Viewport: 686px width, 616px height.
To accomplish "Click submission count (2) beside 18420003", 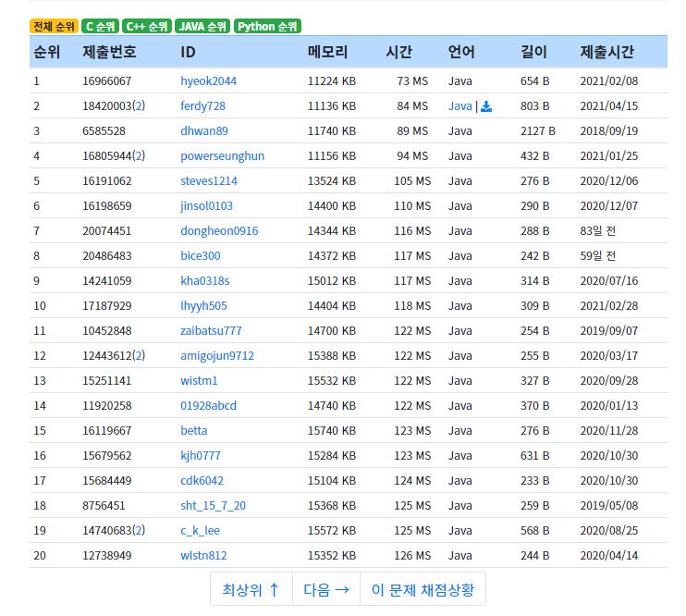I will pyautogui.click(x=139, y=106).
